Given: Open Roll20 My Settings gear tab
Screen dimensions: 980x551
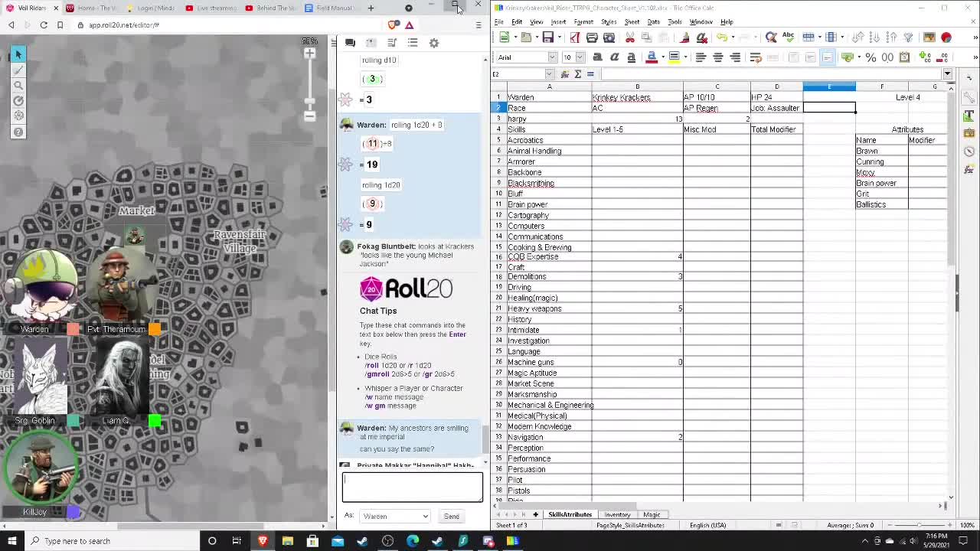Looking at the screenshot, I should pos(433,43).
